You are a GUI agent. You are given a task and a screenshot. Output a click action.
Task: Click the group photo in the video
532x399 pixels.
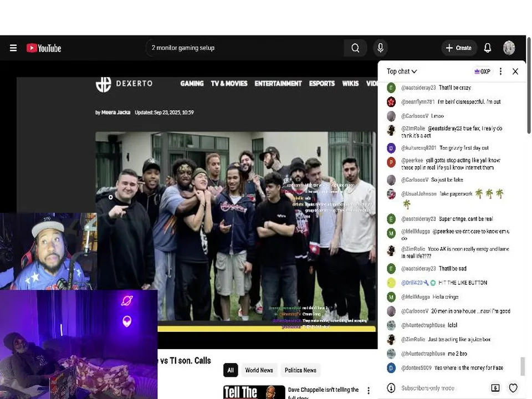236,226
